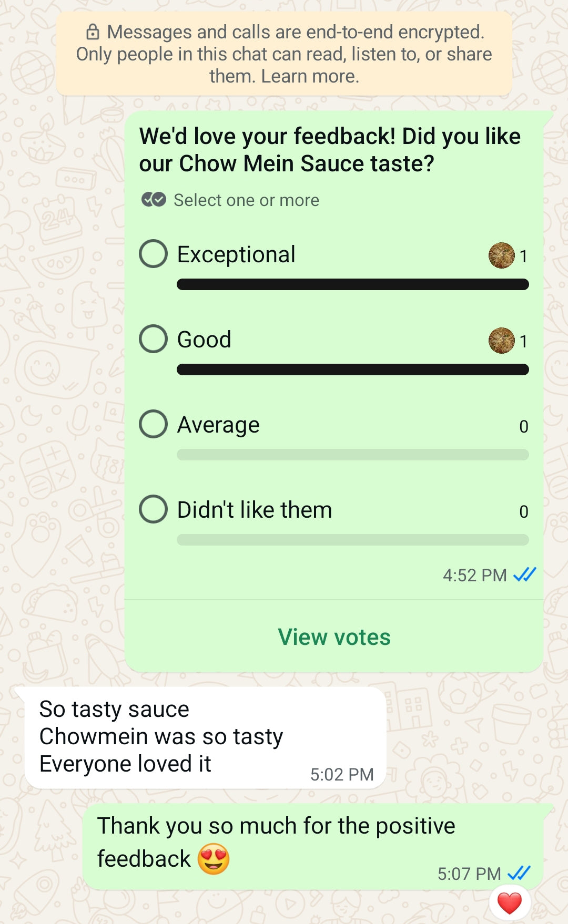Select the Good poll option
The image size is (568, 924).
coord(154,339)
